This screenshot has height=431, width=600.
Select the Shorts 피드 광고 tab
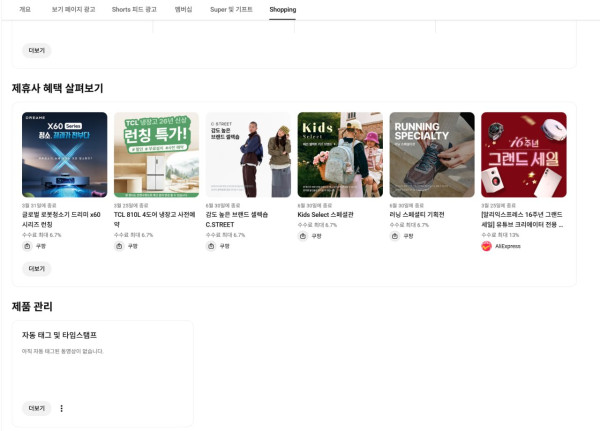(x=134, y=9)
